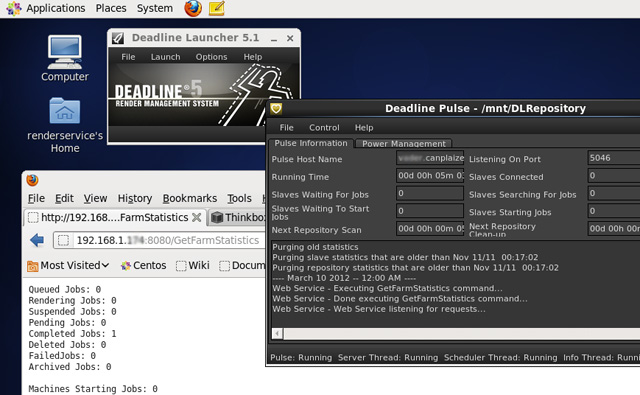Select the Thinkbox browser tab
The width and height of the screenshot is (640, 395).
237,217
